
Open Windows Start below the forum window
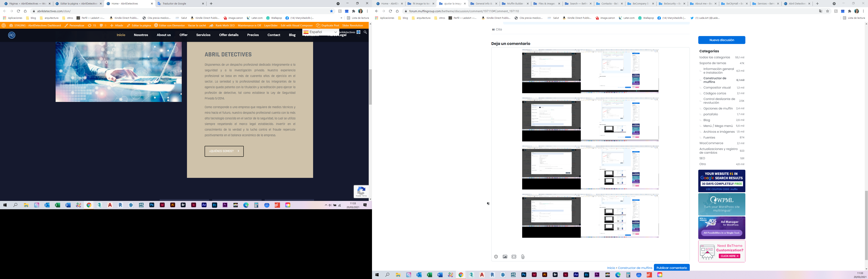377,275
